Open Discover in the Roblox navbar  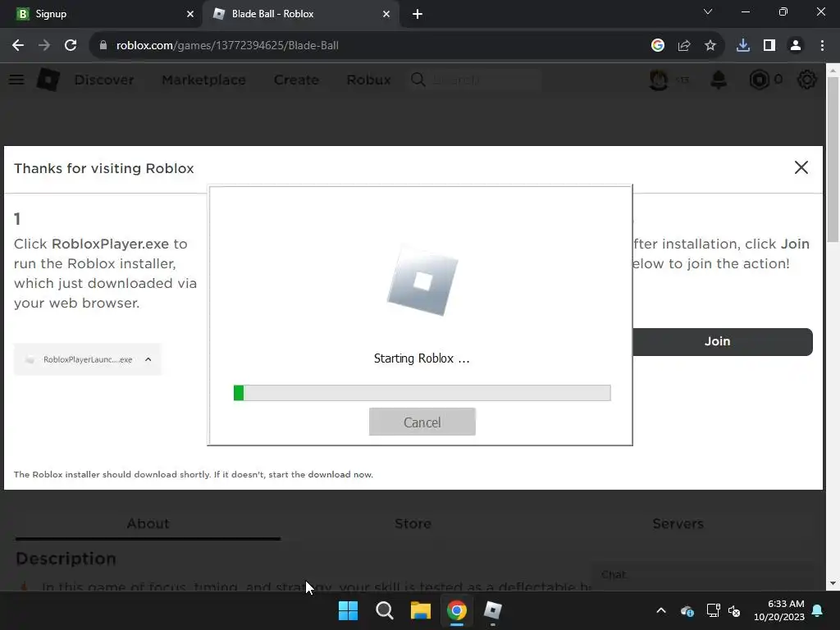104,80
